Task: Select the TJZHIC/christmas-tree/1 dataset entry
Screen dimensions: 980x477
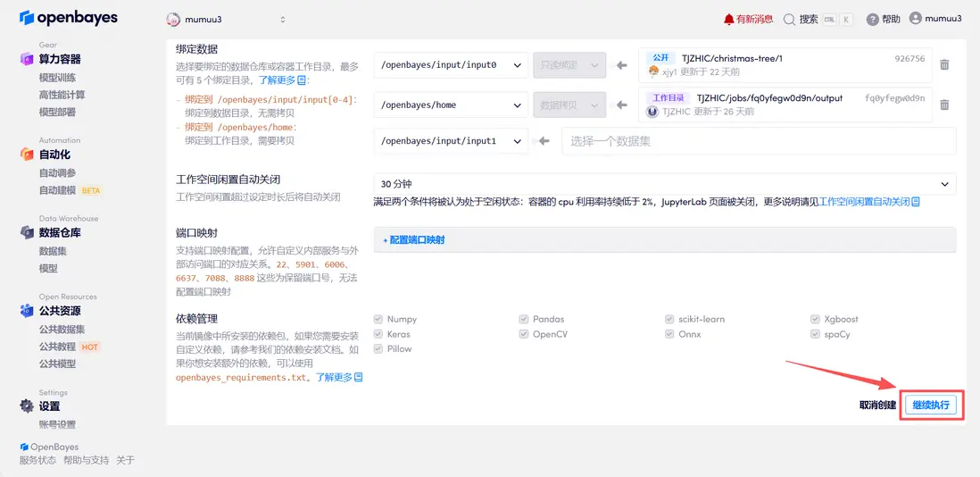Action: click(785, 65)
